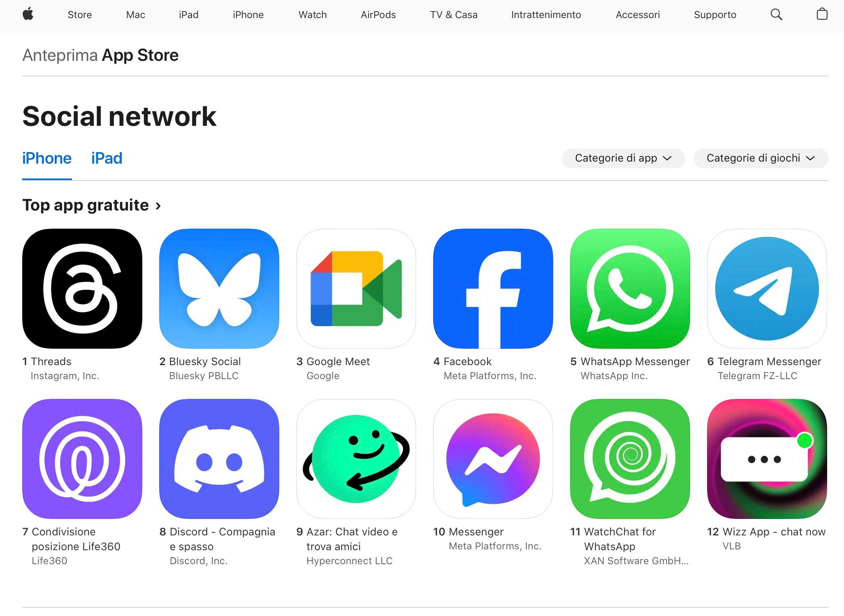The image size is (844, 616).
Task: Open the Threads app icon
Action: pyautogui.click(x=82, y=289)
